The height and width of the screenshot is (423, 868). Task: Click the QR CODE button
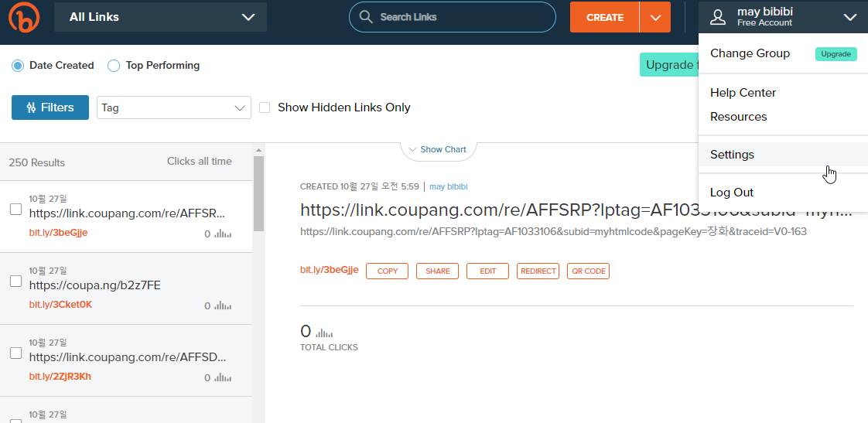[x=588, y=271]
